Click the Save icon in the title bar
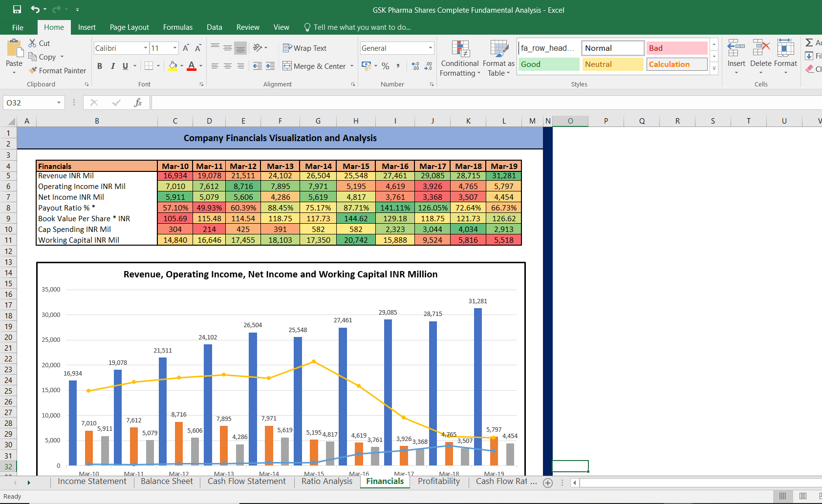The image size is (822, 504). point(17,9)
